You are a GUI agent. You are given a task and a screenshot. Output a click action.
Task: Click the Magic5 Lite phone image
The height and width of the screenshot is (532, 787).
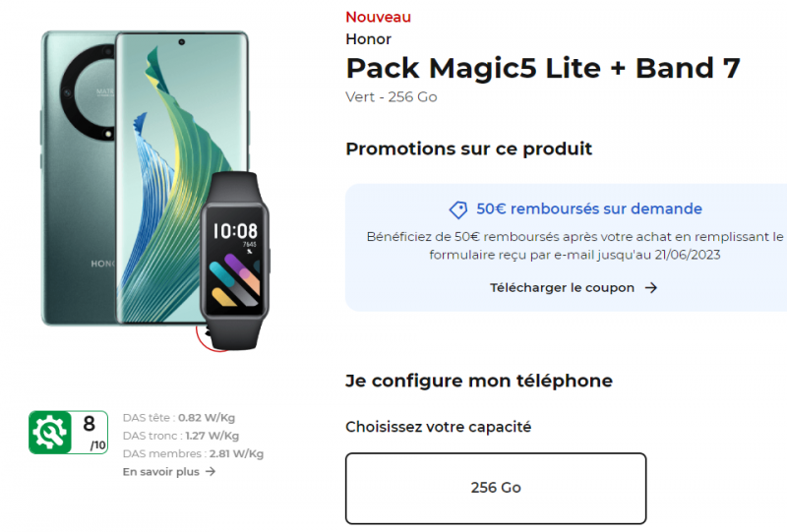click(x=145, y=178)
